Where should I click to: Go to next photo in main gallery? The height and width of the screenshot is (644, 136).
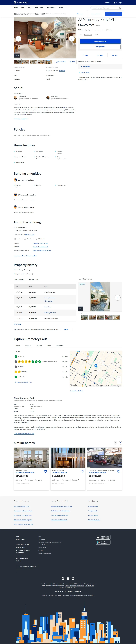(x=71, y=38)
